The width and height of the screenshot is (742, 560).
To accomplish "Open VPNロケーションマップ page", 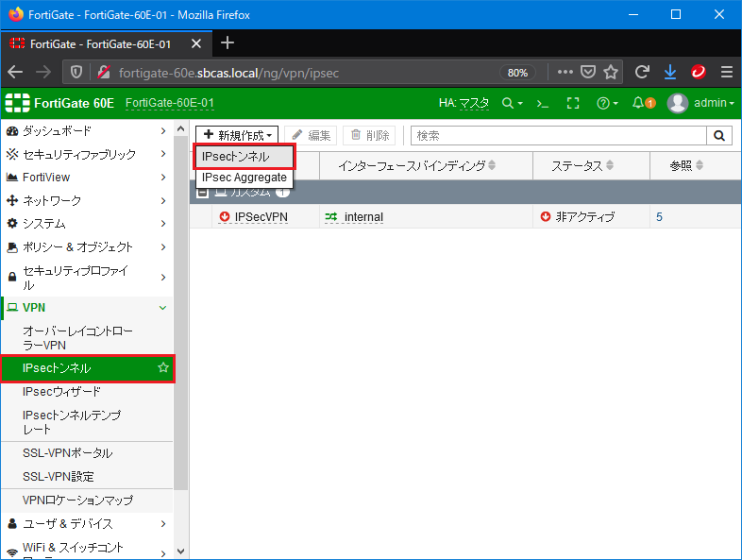I will [87, 500].
